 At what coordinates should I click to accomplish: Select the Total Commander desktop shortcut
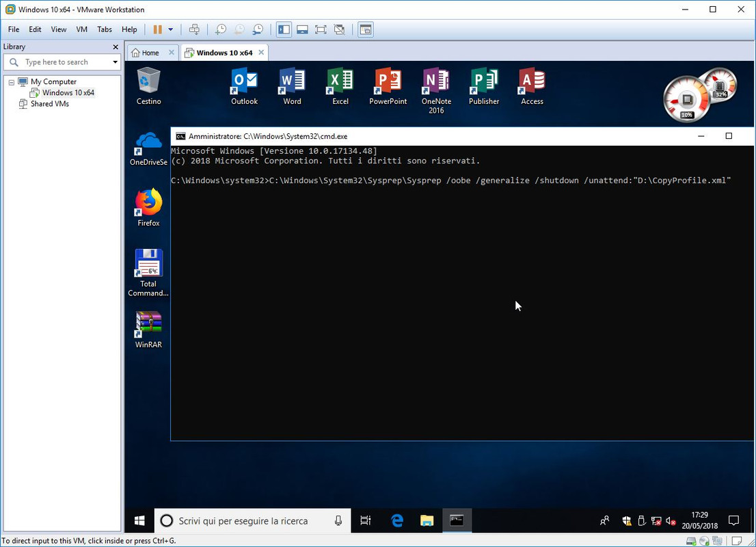coord(148,273)
